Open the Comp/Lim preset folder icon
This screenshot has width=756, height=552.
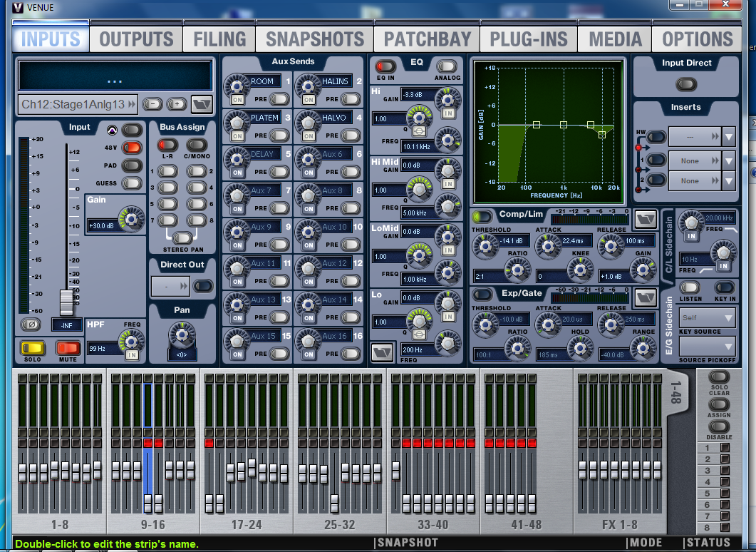(645, 220)
